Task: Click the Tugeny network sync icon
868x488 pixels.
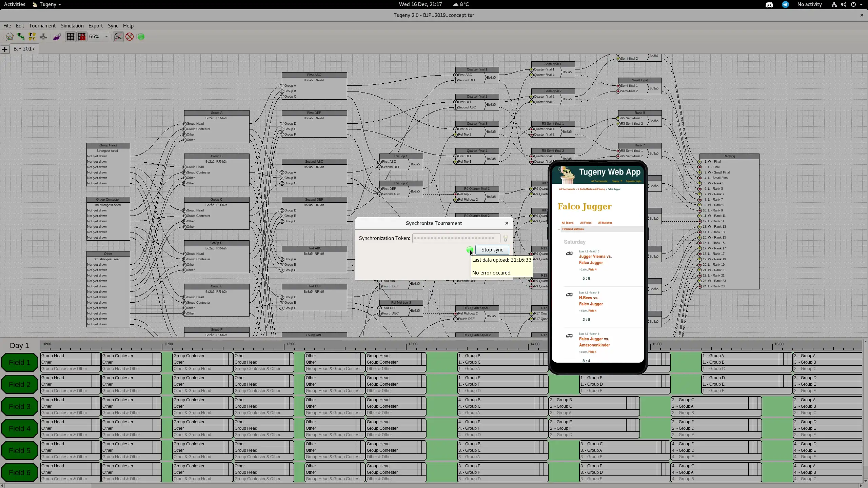Action: coord(141,36)
